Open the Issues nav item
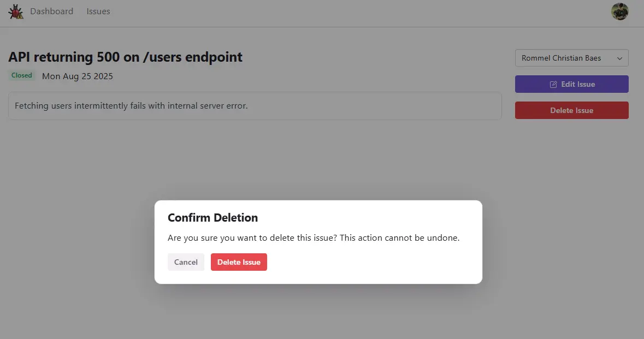Viewport: 644px width, 339px height. click(98, 11)
